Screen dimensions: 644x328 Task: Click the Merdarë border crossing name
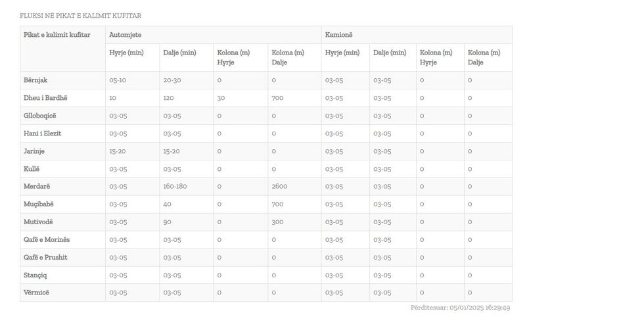(x=37, y=186)
